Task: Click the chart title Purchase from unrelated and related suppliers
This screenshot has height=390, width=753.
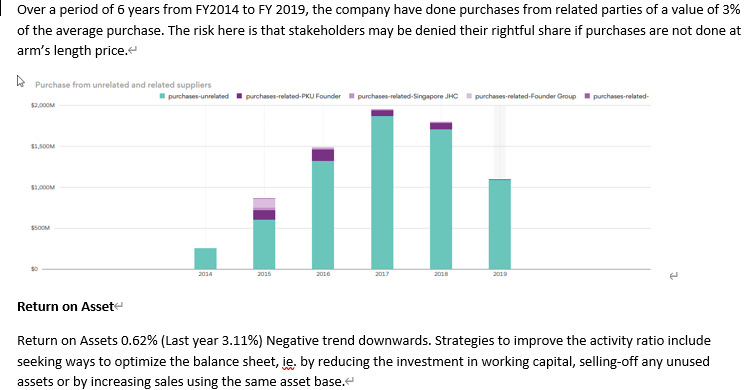Action: coord(123,85)
